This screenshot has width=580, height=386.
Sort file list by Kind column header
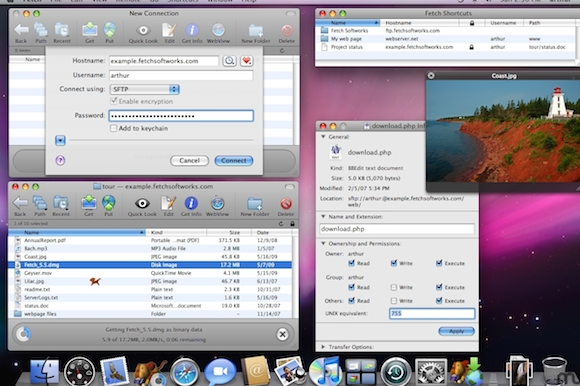tap(176, 232)
